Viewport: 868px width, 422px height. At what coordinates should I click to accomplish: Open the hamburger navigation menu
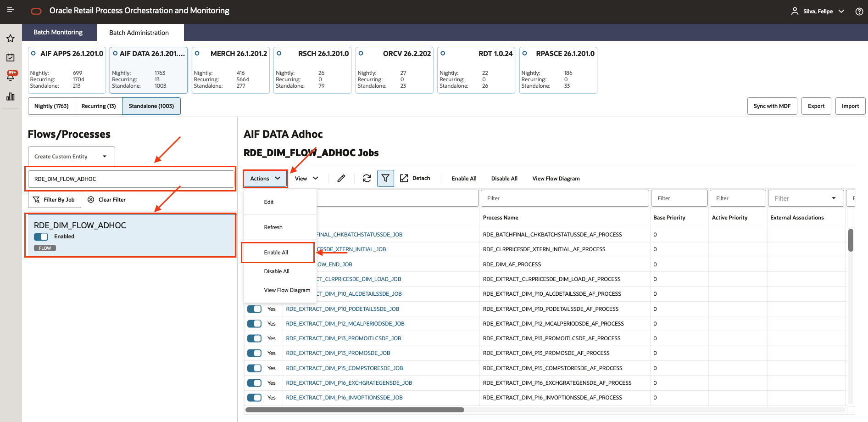click(11, 10)
